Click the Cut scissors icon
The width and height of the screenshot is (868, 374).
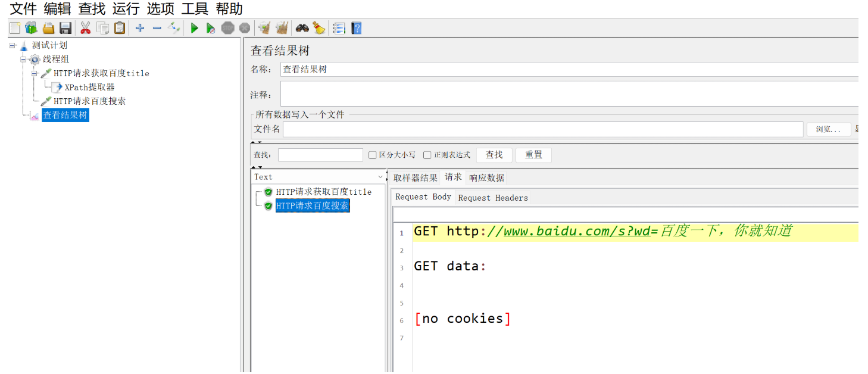point(85,28)
